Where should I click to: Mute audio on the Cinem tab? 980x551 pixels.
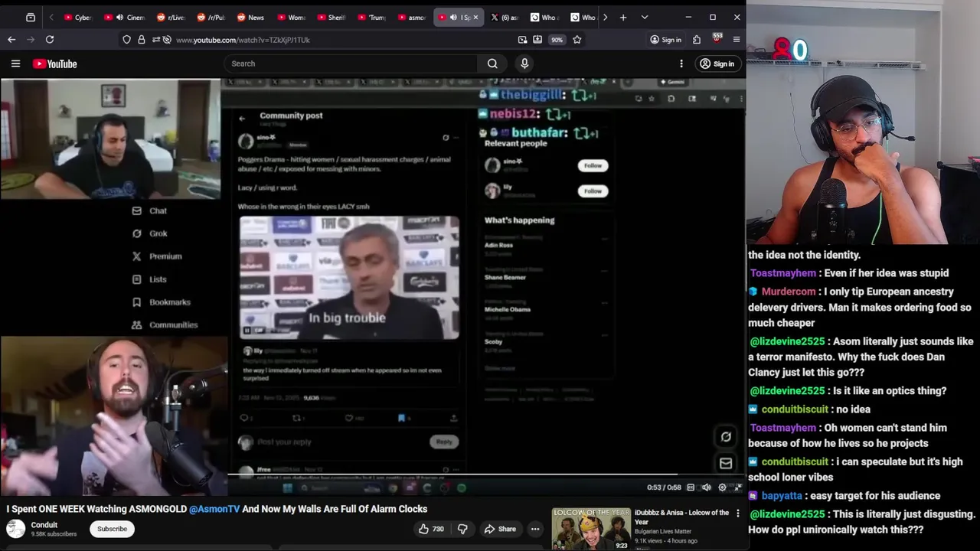point(119,17)
